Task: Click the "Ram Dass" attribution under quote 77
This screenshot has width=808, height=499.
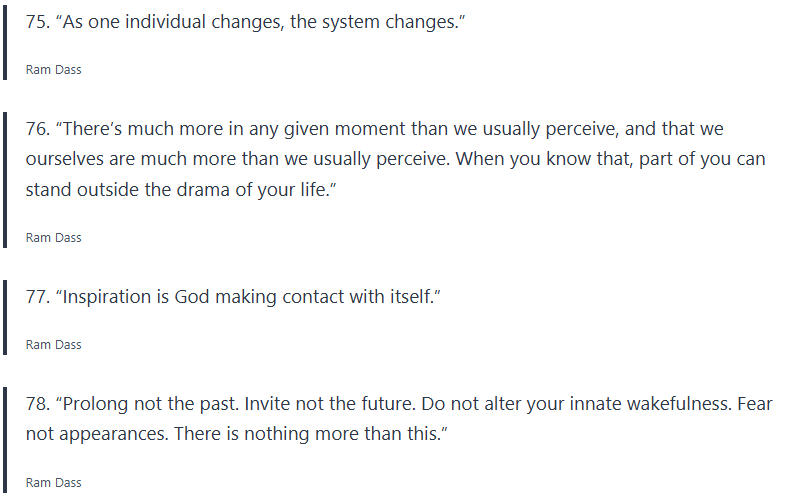Action: [x=54, y=345]
